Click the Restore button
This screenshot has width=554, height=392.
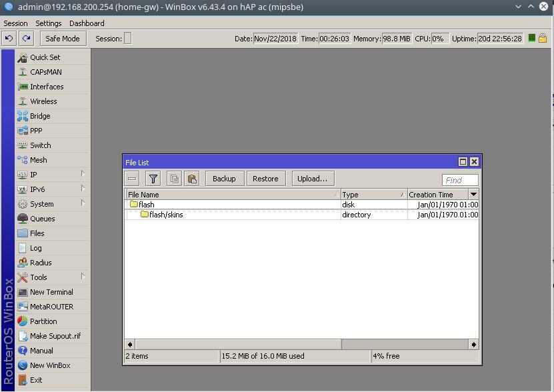265,179
